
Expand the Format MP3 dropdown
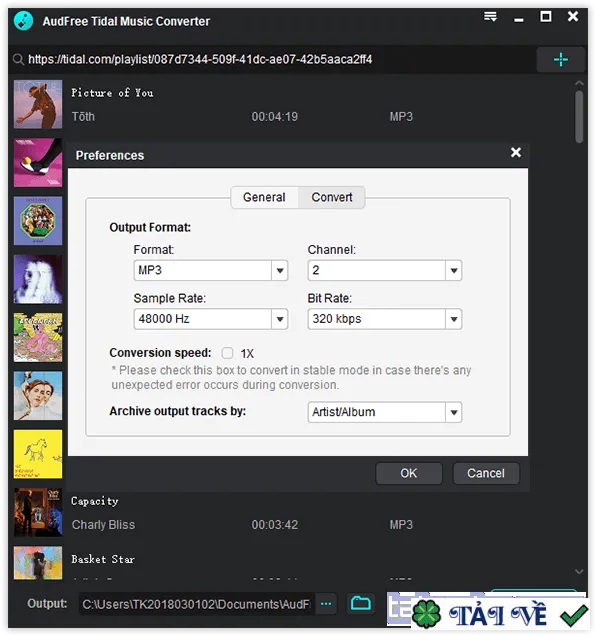[x=211, y=270]
